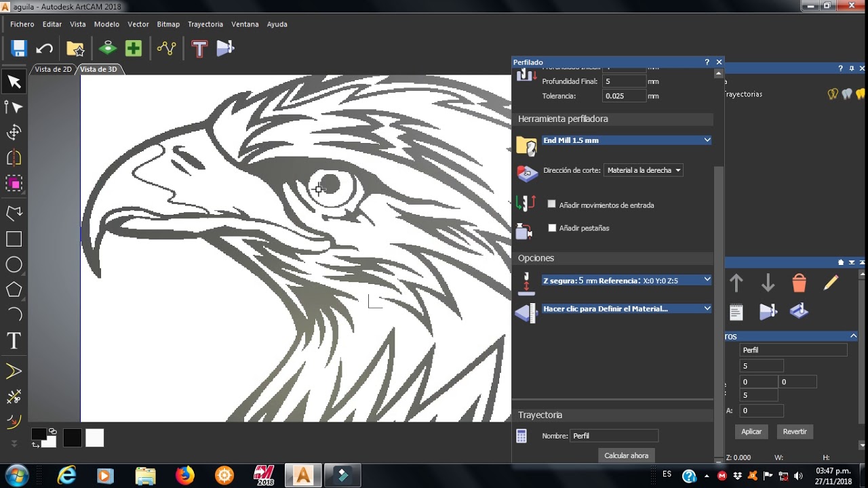Select the node editing cursor tool
The width and height of the screenshot is (868, 488).
[x=14, y=107]
